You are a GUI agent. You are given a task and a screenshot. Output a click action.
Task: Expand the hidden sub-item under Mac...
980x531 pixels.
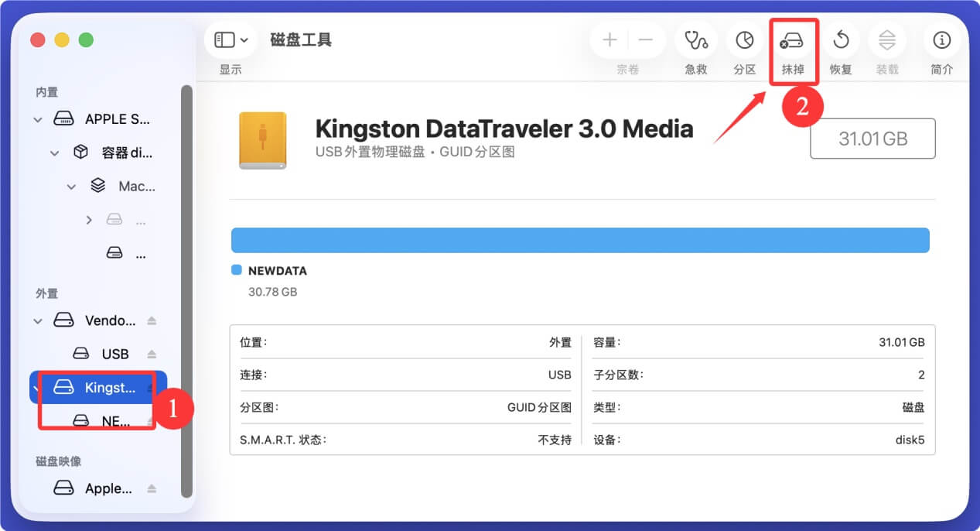click(88, 219)
